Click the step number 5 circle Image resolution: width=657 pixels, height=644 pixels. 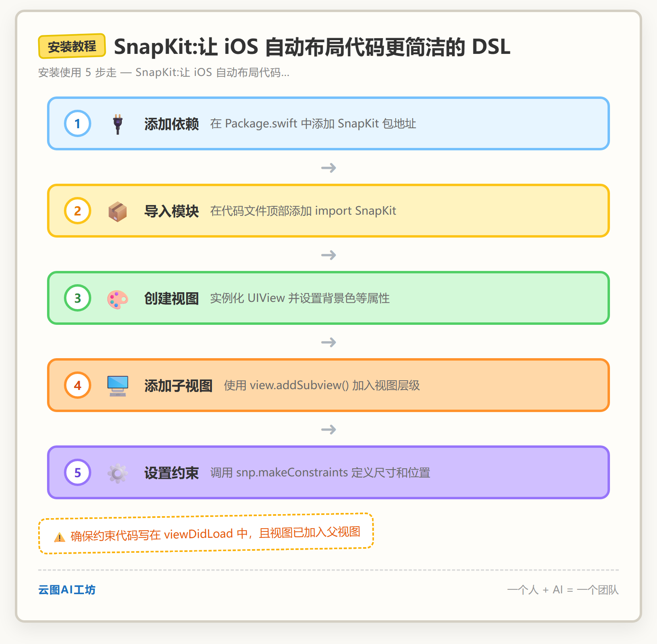point(78,472)
